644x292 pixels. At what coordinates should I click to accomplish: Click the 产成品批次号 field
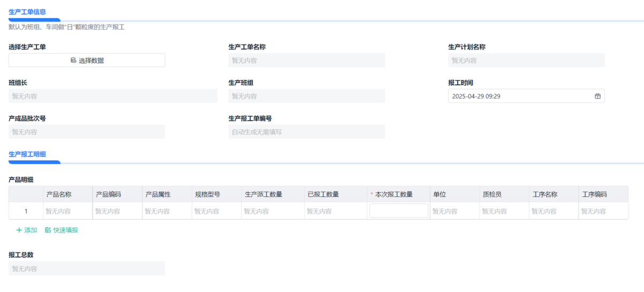(x=87, y=132)
